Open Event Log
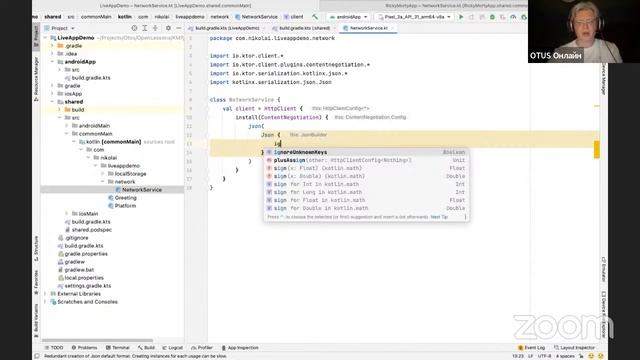 531,348
